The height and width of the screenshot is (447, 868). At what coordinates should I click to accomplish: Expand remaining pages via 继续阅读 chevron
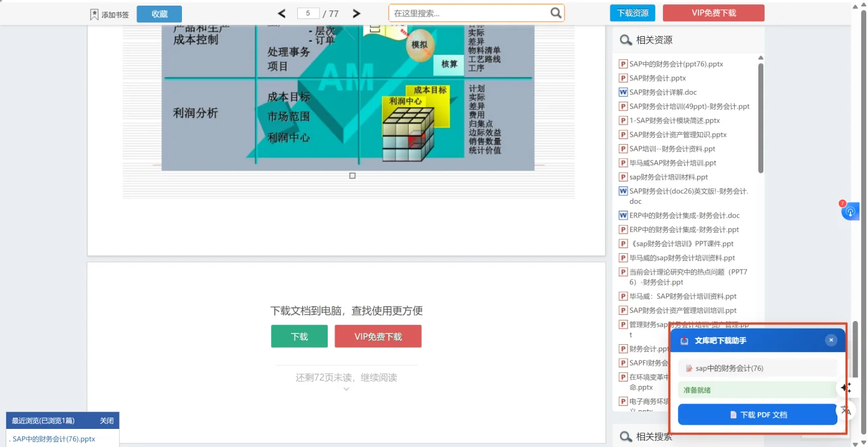pyautogui.click(x=346, y=389)
